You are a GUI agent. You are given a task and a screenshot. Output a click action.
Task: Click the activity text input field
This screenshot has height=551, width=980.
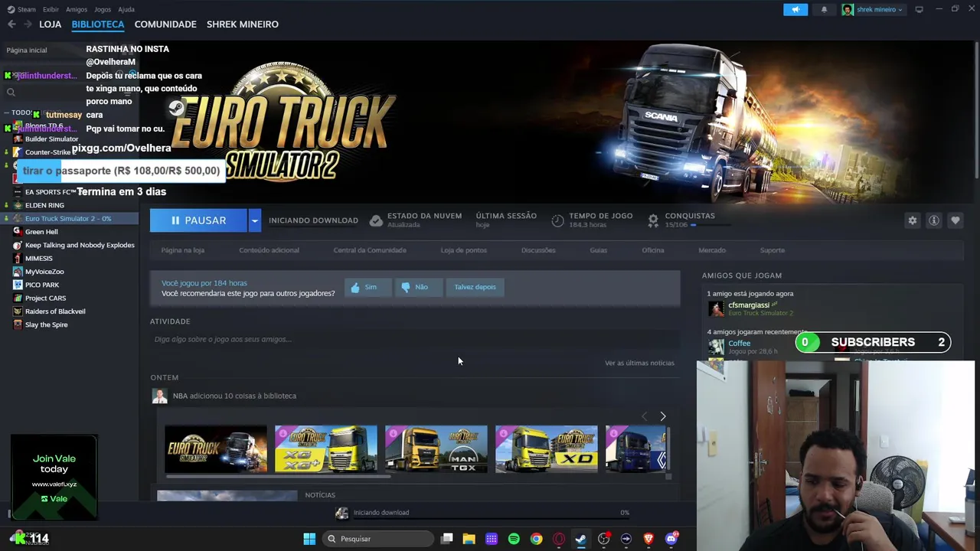coord(414,339)
